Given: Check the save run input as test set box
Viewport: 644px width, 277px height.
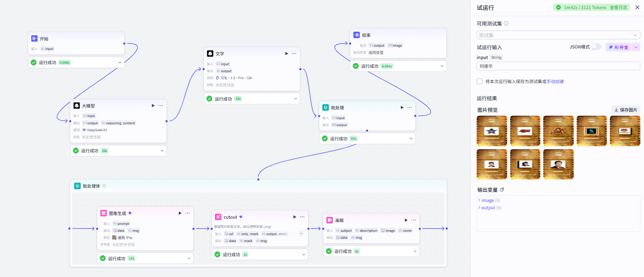Looking at the screenshot, I should coord(480,81).
